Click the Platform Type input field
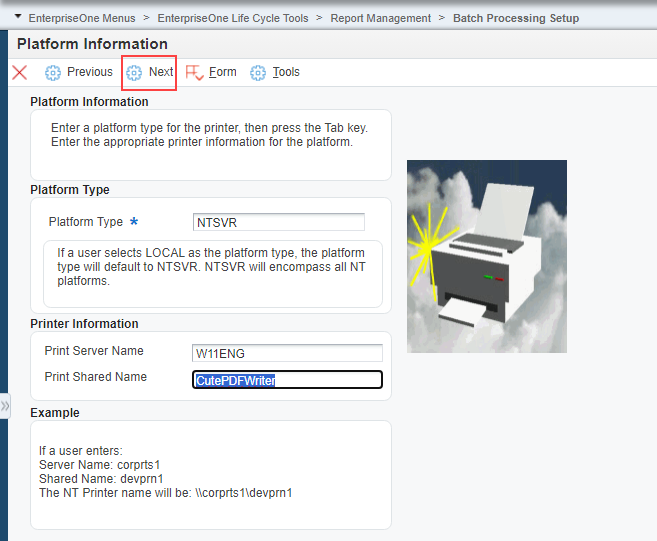 (279, 222)
